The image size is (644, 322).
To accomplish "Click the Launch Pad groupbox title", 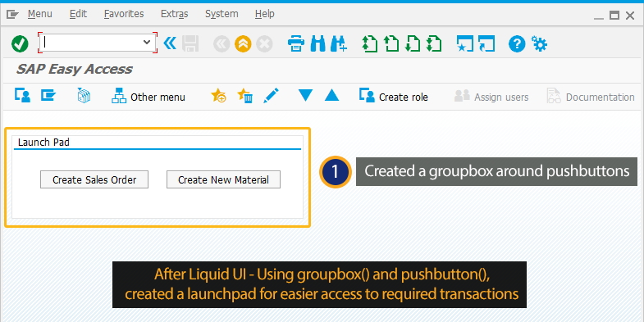I will tap(43, 143).
